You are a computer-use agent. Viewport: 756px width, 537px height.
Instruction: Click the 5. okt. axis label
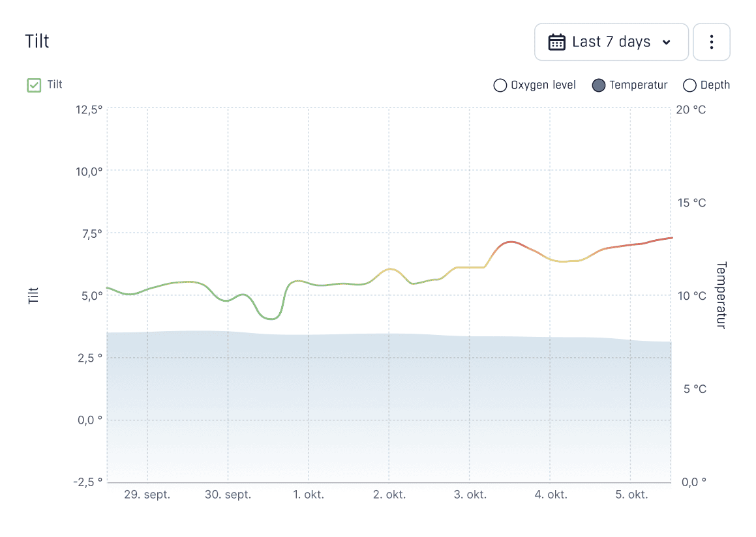pos(631,495)
